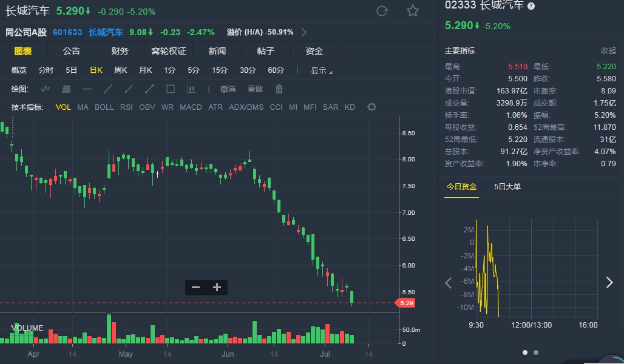
Task: Toggle the MACD indicator
Action: click(x=191, y=107)
